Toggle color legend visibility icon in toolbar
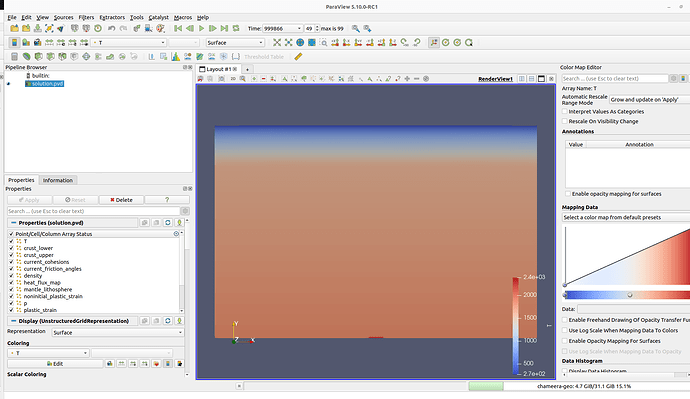Image resolution: width=690 pixels, height=399 pixels. (x=15, y=43)
